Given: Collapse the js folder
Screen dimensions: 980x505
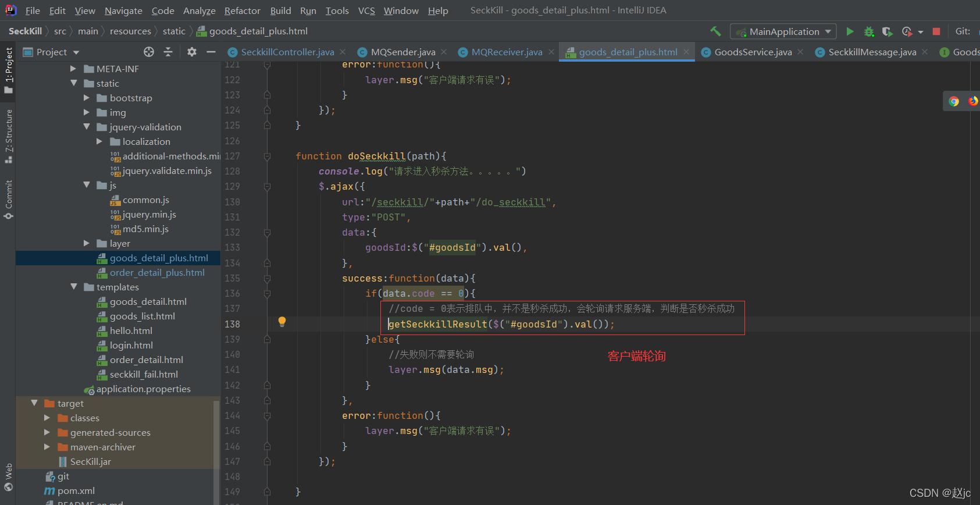Looking at the screenshot, I should coord(86,185).
